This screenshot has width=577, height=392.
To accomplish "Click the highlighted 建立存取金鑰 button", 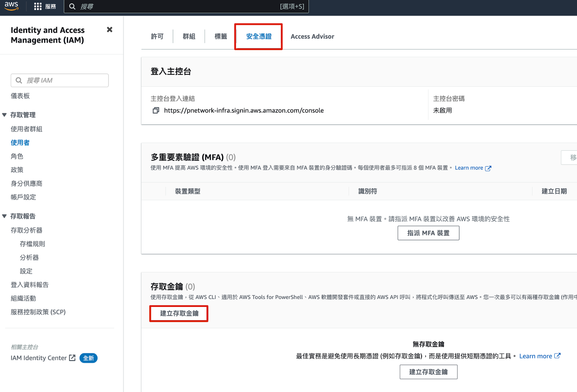I will tap(179, 313).
